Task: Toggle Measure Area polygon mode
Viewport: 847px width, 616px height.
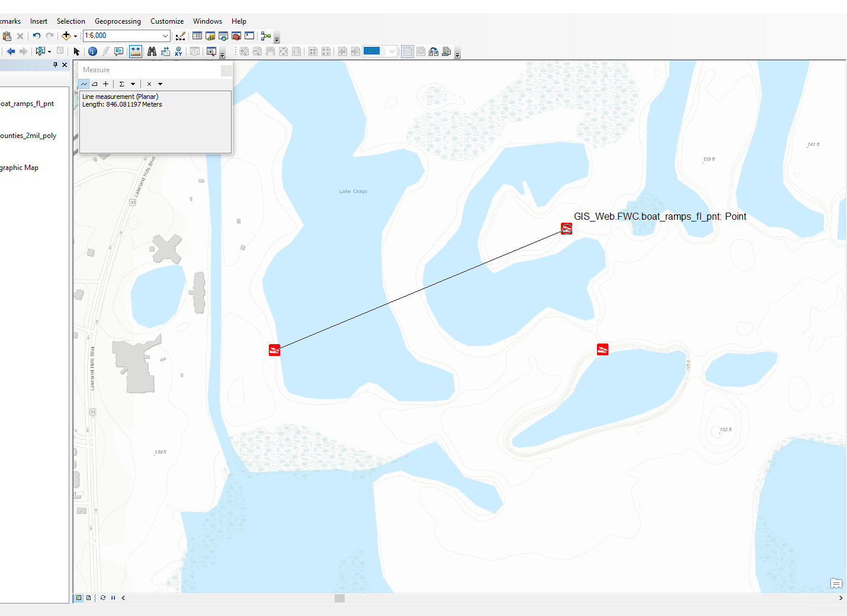Action: [x=95, y=84]
